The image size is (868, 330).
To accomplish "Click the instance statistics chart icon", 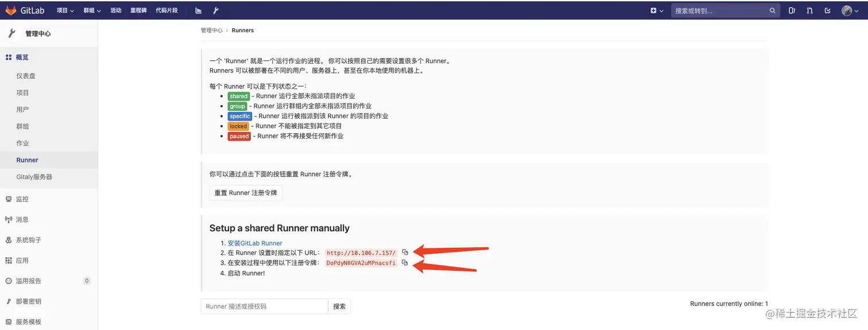I will (x=198, y=10).
